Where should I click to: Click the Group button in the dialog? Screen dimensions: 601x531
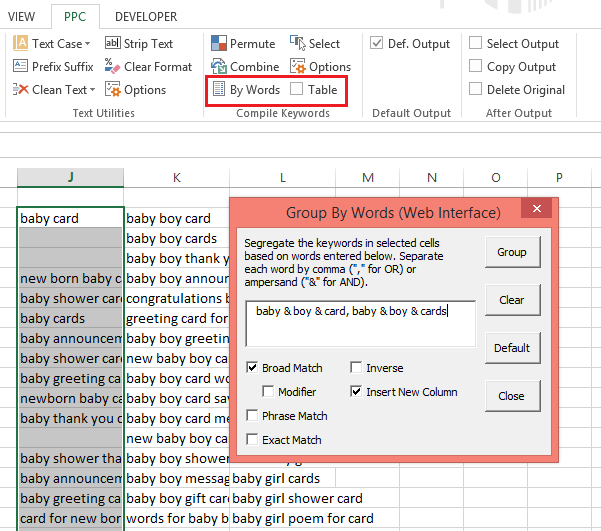point(512,252)
